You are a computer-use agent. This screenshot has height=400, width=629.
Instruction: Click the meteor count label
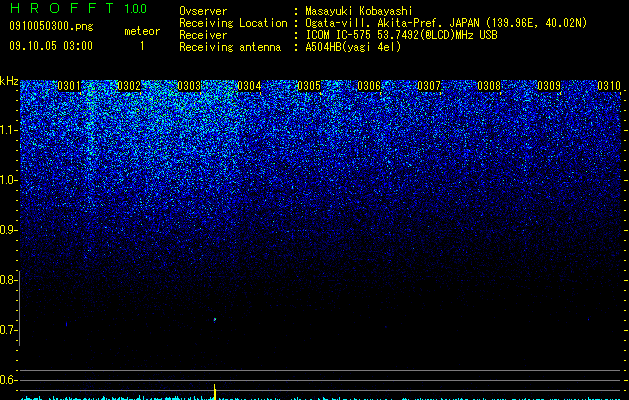tap(142, 31)
